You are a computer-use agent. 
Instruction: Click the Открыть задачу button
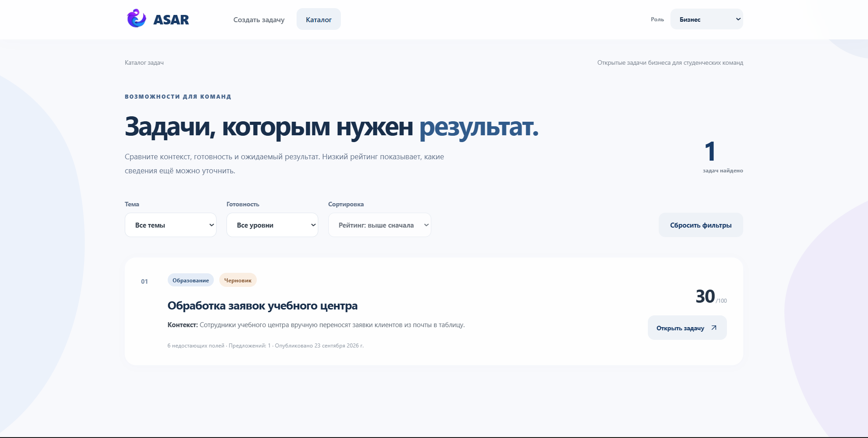pos(687,328)
